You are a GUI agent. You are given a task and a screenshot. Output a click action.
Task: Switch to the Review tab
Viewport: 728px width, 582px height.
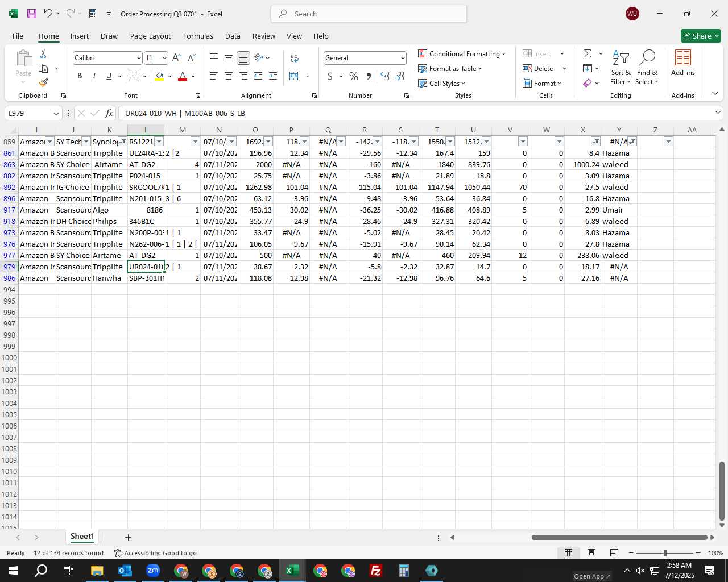pyautogui.click(x=264, y=36)
